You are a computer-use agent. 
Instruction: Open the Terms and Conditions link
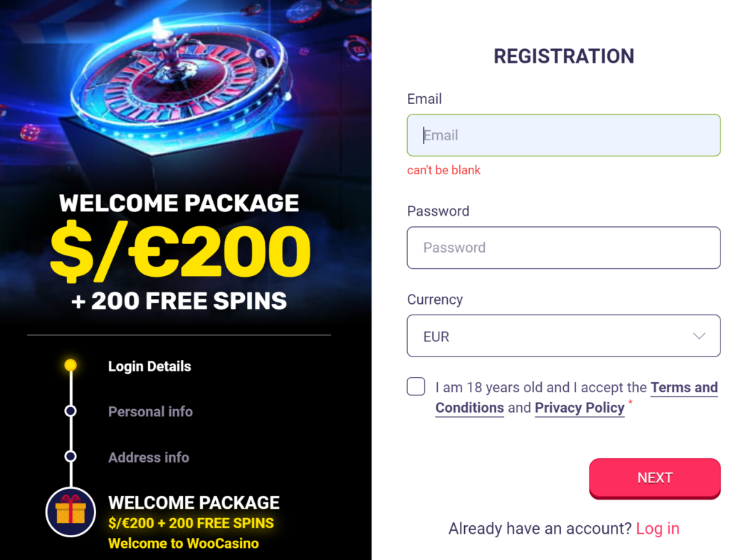pos(683,387)
